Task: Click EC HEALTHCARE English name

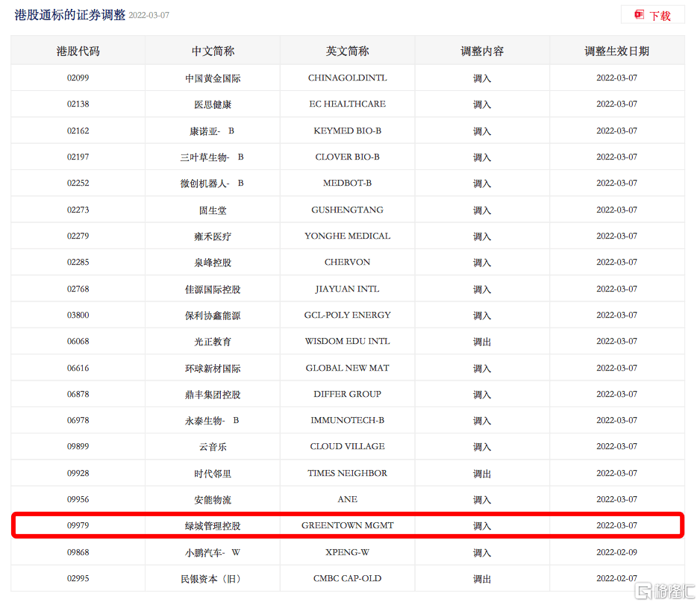Action: click(347, 104)
